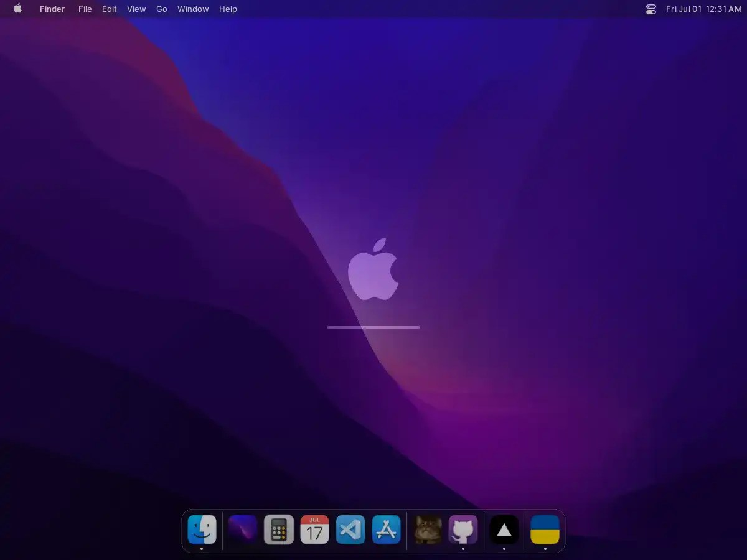Open Calendar showing Jul 17

click(x=315, y=530)
